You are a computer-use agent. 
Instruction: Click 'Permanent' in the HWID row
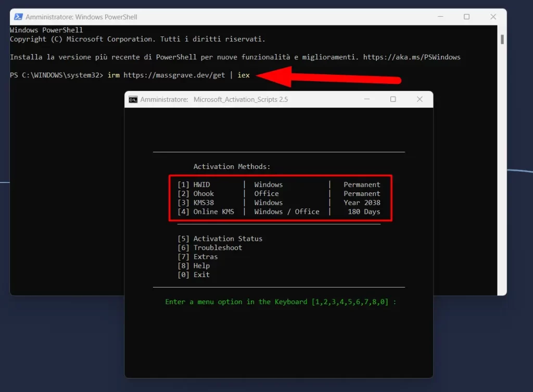pyautogui.click(x=362, y=185)
